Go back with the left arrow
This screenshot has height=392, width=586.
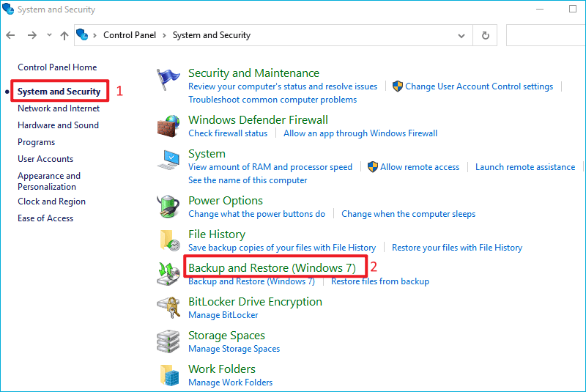click(10, 35)
